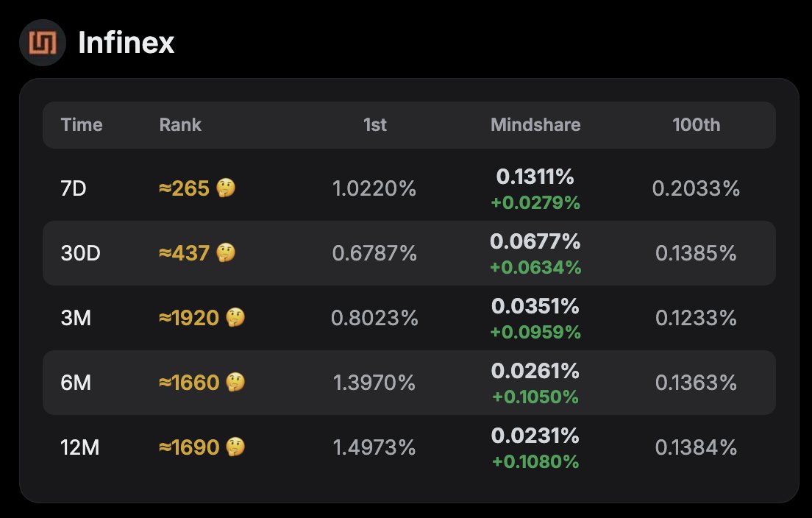Screen dimensions: 812x518
Task: Click the 0.1233% value
Action: 696,318
